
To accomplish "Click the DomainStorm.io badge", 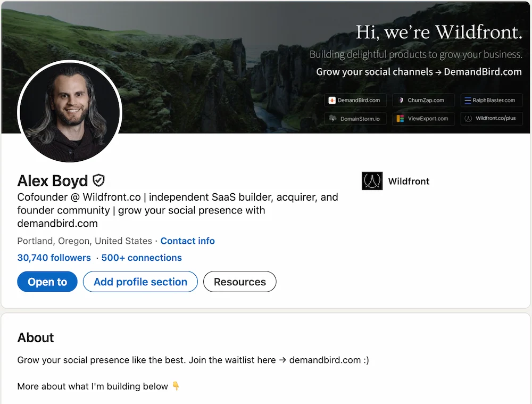I will click(x=355, y=118).
